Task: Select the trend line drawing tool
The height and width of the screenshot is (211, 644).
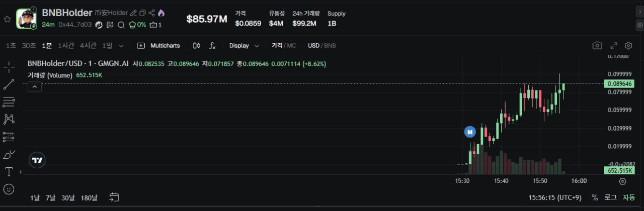Action: (9, 84)
